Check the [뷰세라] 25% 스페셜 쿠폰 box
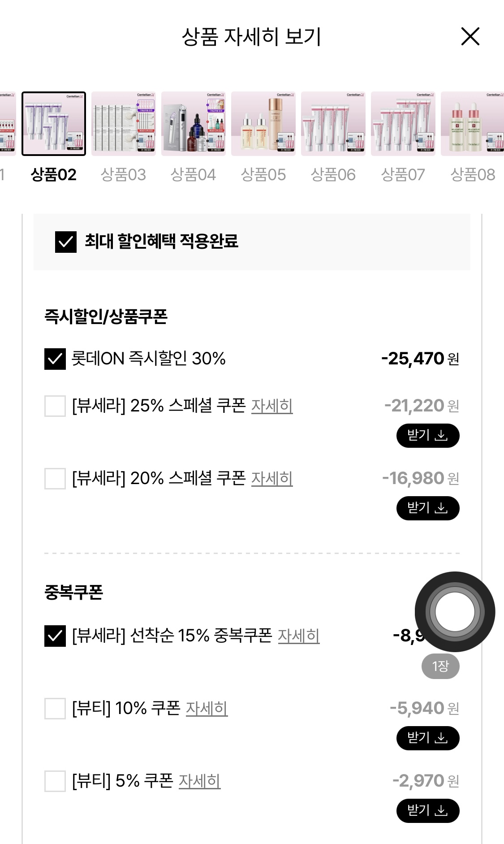 [55, 406]
